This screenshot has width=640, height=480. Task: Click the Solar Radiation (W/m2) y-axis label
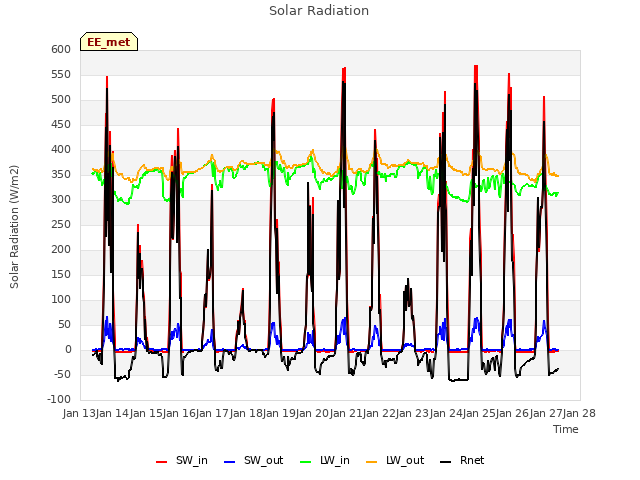click(14, 227)
